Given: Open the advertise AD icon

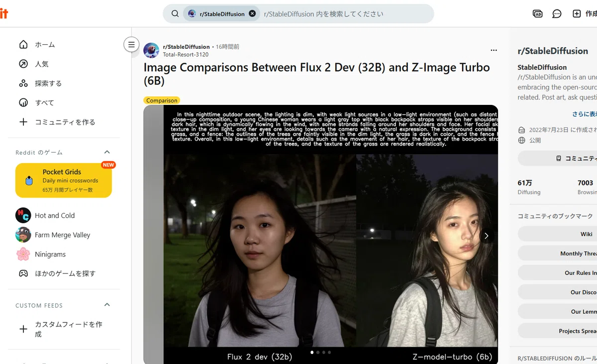Looking at the screenshot, I should (537, 14).
